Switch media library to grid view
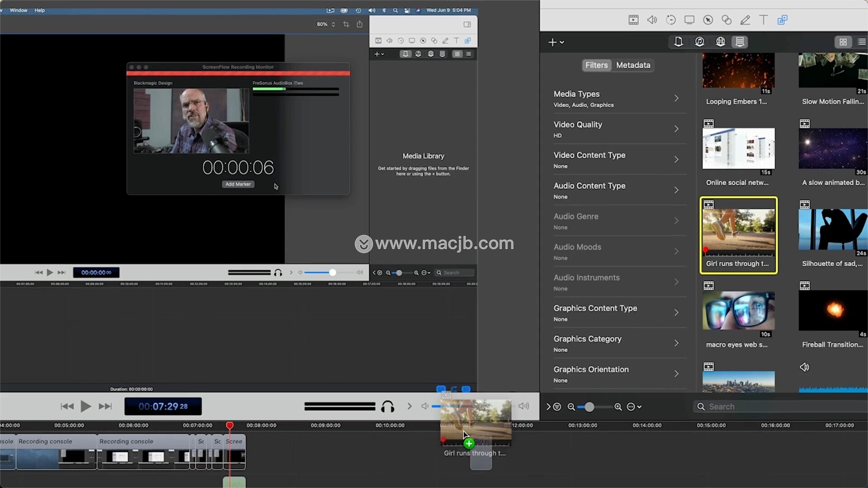868x488 pixels. (x=843, y=42)
